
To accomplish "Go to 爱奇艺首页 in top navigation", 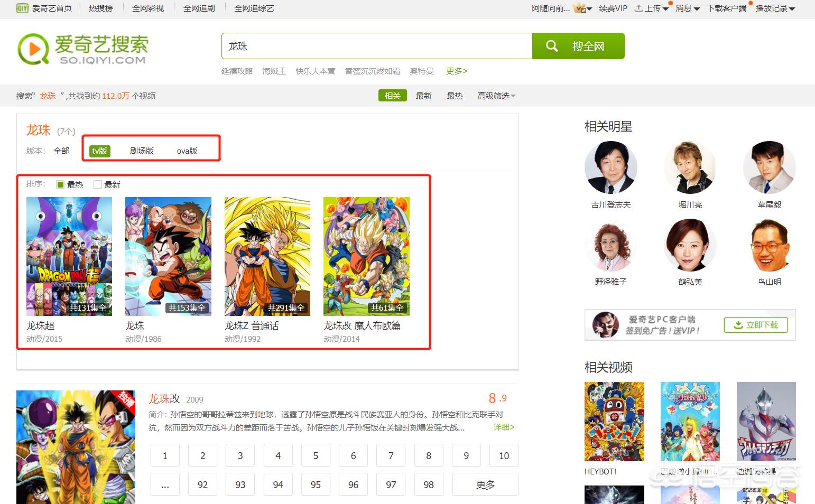I will pos(52,8).
